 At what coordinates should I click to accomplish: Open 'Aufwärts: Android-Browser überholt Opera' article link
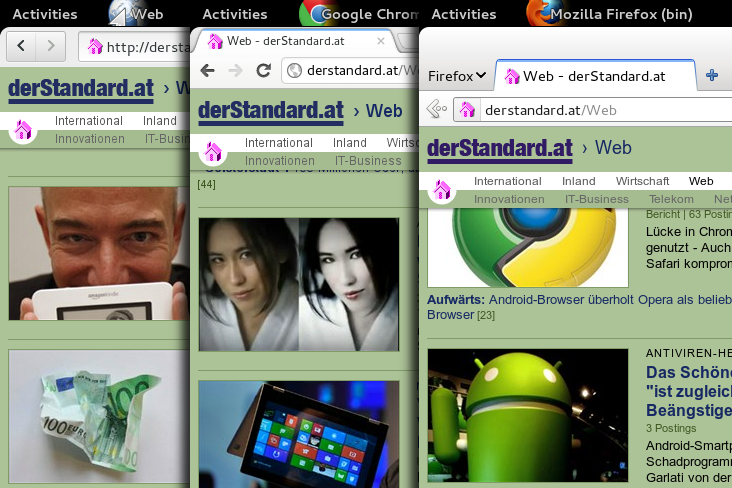point(579,307)
